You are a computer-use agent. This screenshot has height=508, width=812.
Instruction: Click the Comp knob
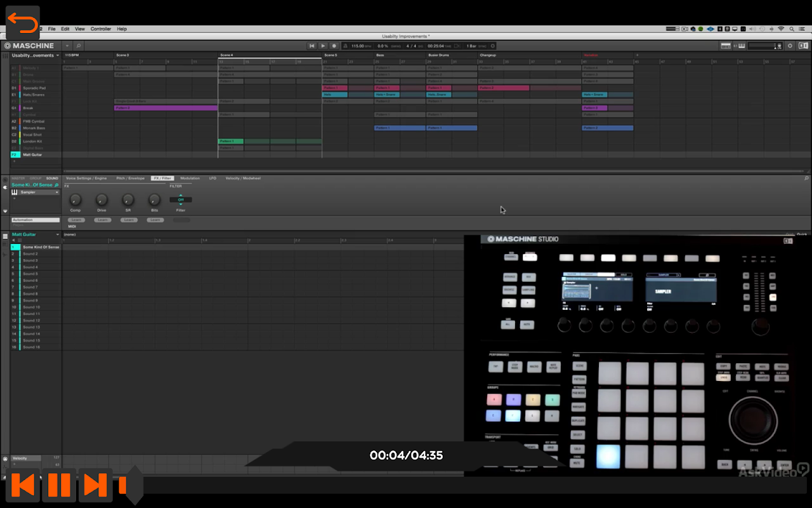click(75, 199)
